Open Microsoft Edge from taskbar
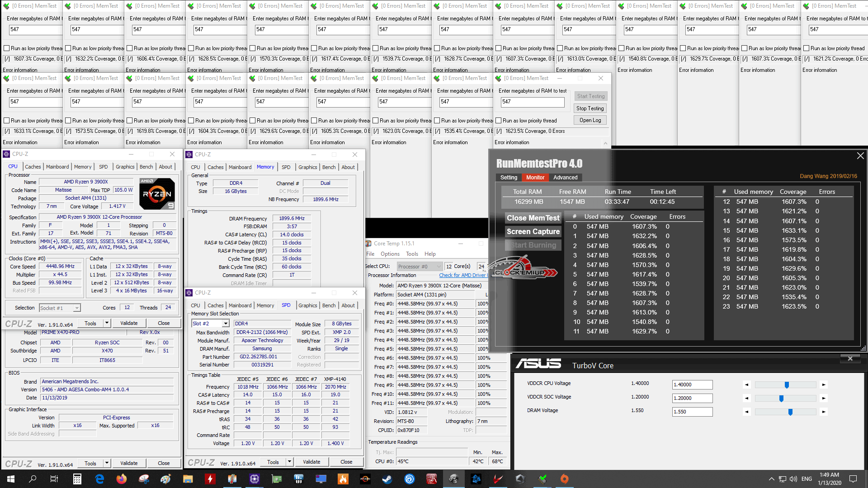This screenshot has width=868, height=488. point(99,479)
